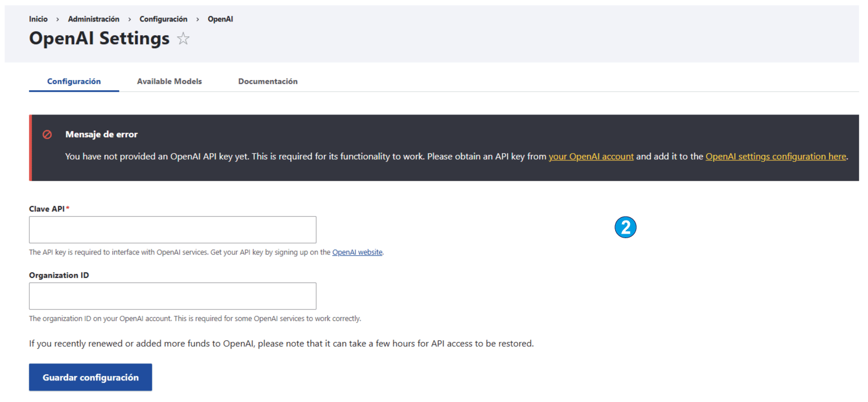Add OpenAI Settings to shortcuts star
868x402 pixels.
(183, 39)
